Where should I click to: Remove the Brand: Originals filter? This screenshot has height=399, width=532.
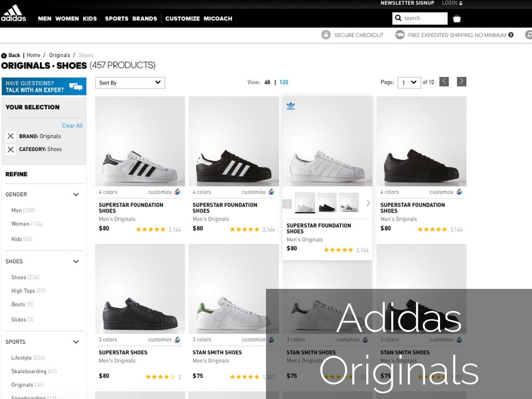[x=10, y=136]
